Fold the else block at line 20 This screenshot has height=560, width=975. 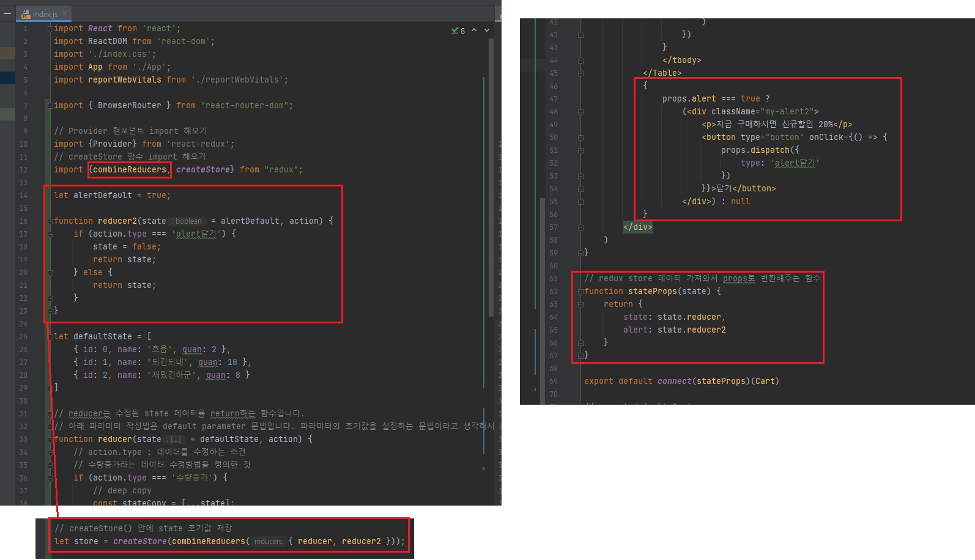[x=50, y=273]
